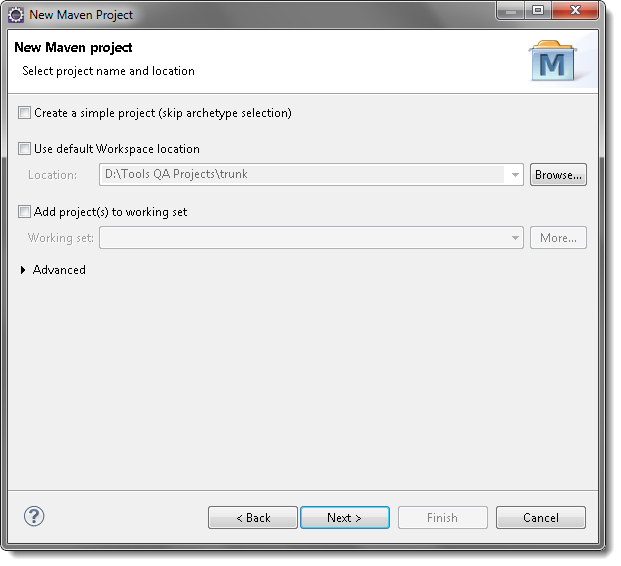Click the Browse... button
This screenshot has height=566, width=621.
[558, 175]
